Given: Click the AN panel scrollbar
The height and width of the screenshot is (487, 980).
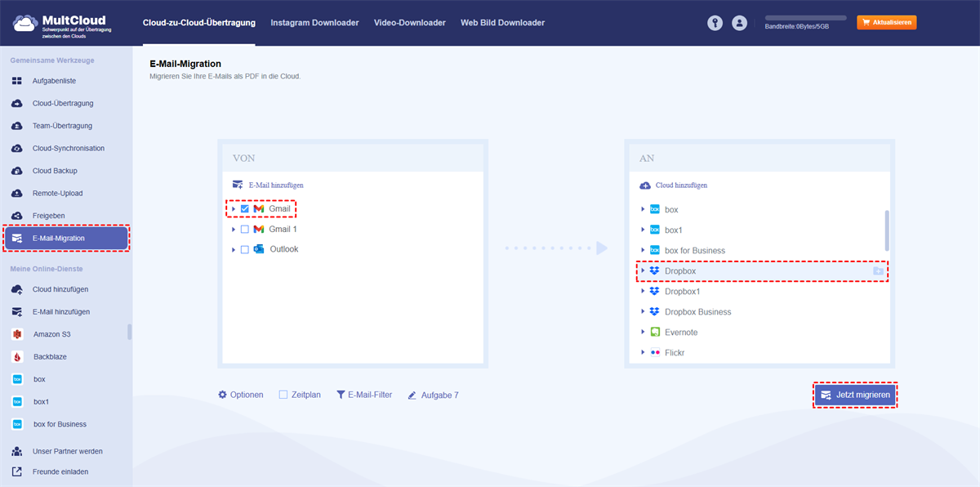Looking at the screenshot, I should pyautogui.click(x=887, y=230).
